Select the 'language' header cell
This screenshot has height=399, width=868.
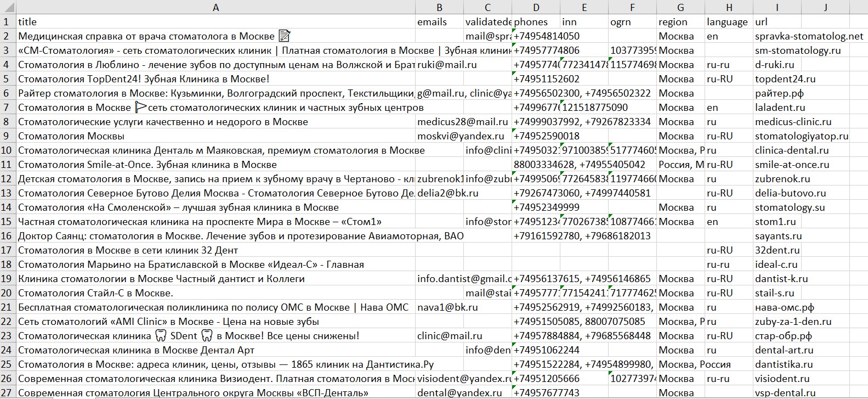point(729,22)
